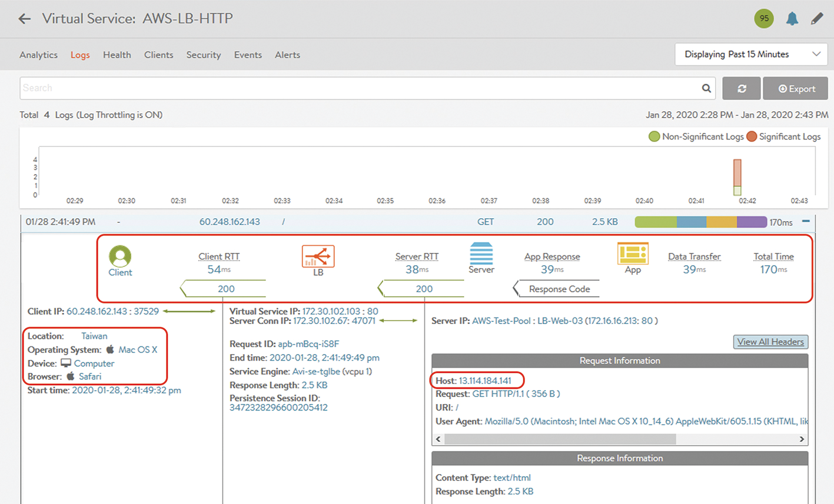
Task: Click the Computer device link
Action: 94,363
